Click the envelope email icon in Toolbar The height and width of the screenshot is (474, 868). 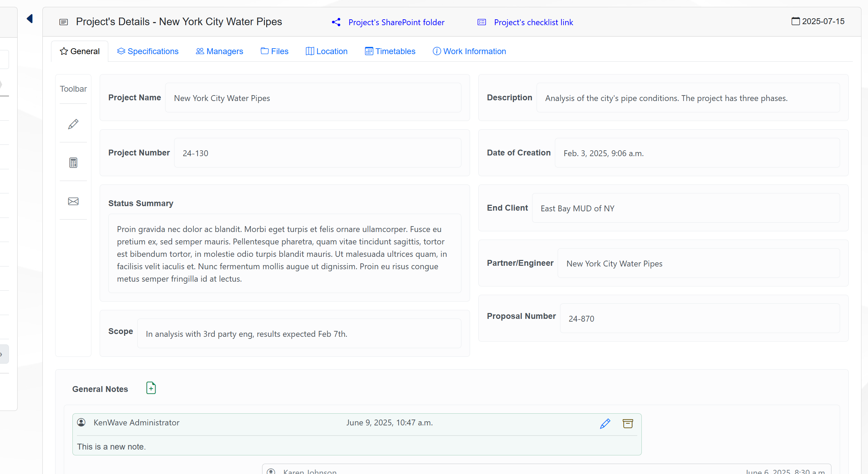73,201
